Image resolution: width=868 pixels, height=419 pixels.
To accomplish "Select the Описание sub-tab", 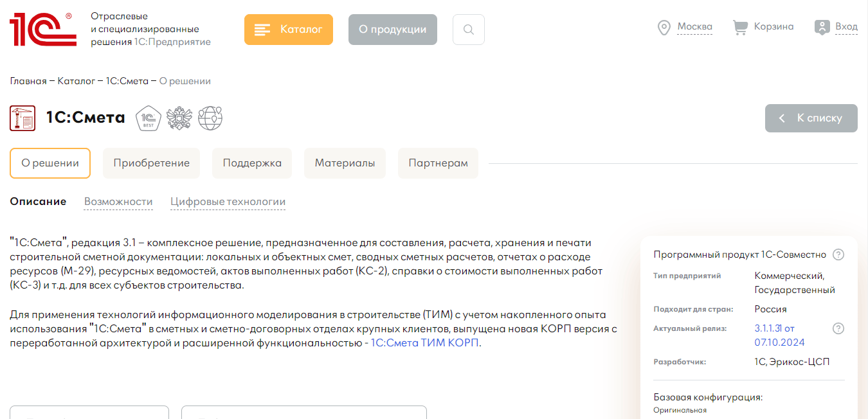I will pyautogui.click(x=38, y=202).
